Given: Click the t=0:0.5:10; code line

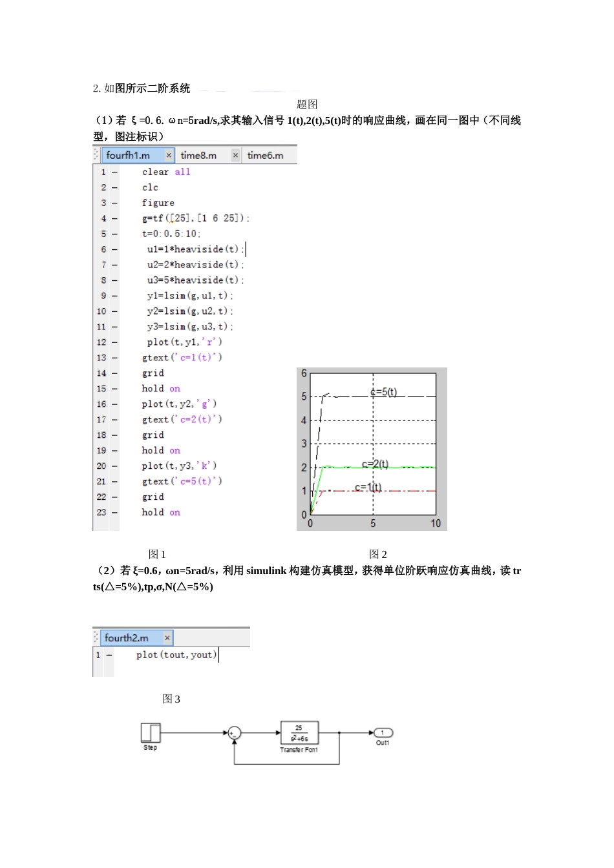Looking at the screenshot, I should pos(171,234).
